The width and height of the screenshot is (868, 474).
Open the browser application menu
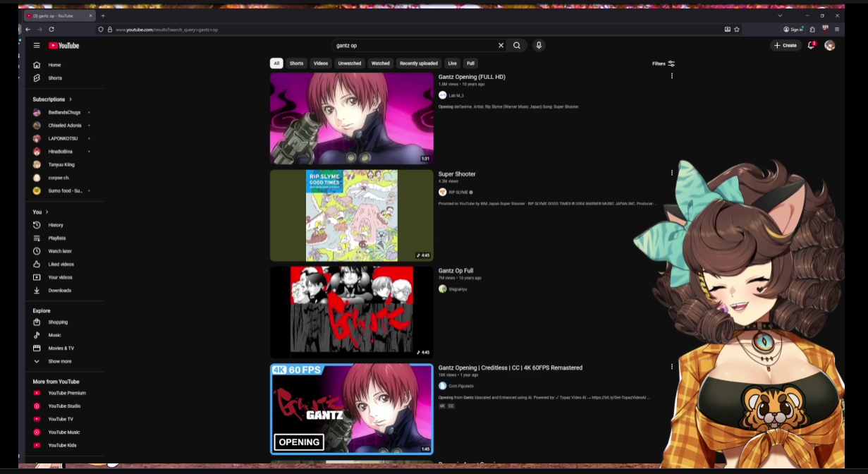click(837, 30)
